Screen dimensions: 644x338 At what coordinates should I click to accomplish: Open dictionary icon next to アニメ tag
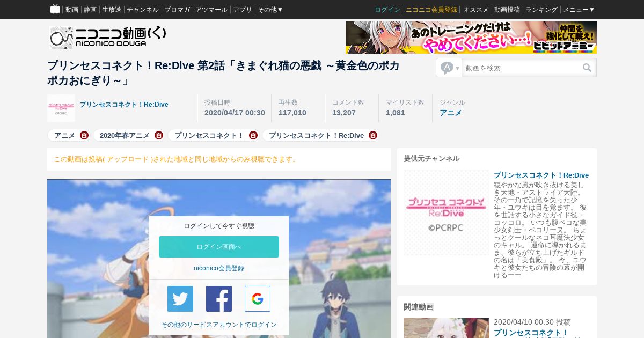pyautogui.click(x=84, y=135)
